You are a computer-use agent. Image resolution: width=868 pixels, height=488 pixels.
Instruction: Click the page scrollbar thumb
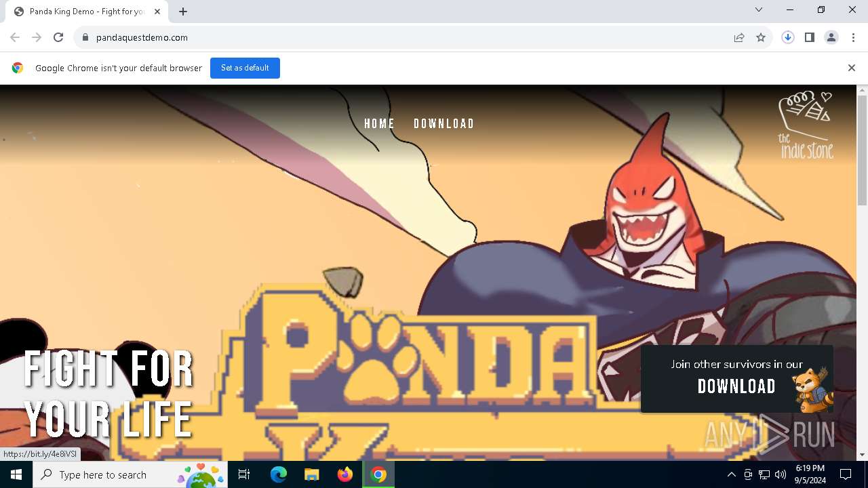coord(862,150)
